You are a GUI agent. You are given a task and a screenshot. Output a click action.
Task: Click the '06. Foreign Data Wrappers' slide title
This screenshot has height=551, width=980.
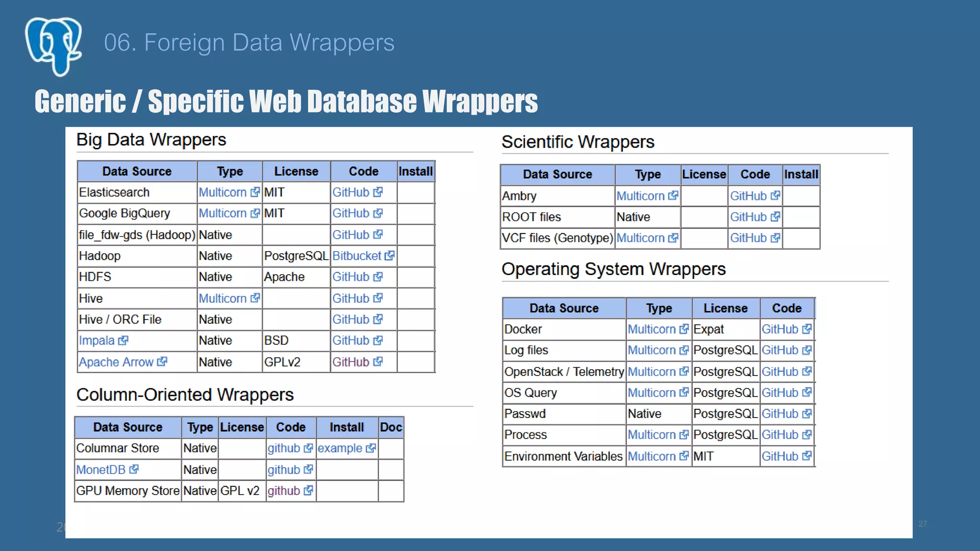pos(249,43)
